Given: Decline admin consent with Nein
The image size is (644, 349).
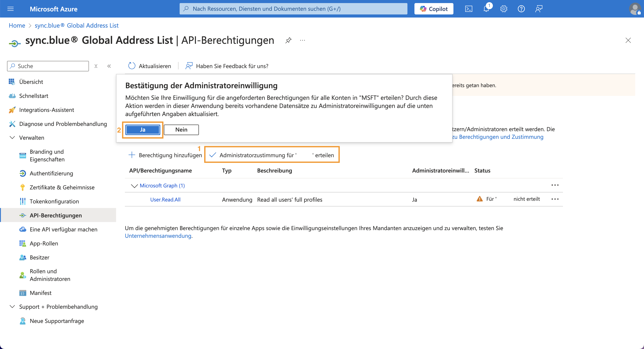Looking at the screenshot, I should point(181,130).
